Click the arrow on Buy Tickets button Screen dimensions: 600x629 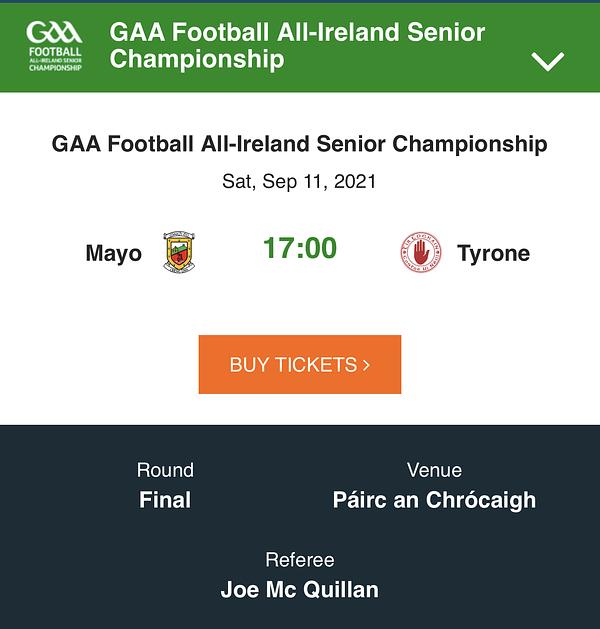tap(366, 365)
